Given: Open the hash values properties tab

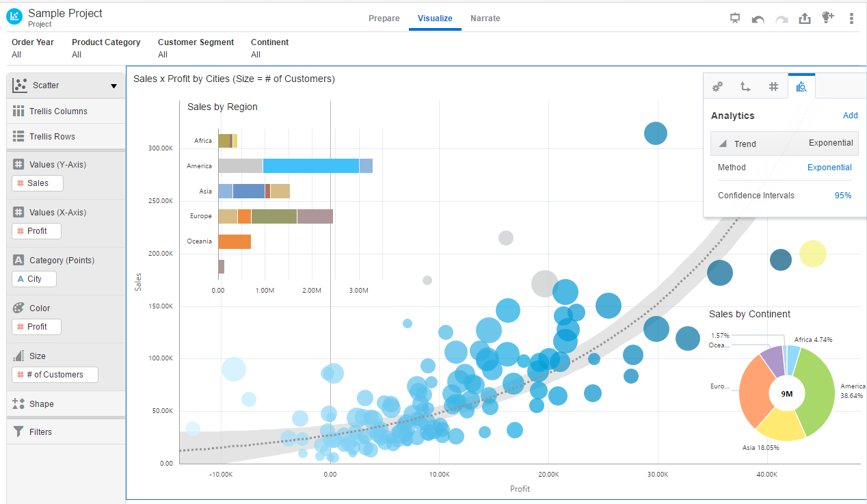Looking at the screenshot, I should coord(773,87).
